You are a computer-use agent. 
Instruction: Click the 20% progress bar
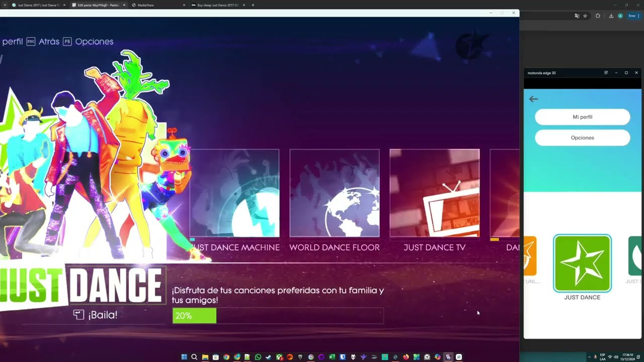278,316
